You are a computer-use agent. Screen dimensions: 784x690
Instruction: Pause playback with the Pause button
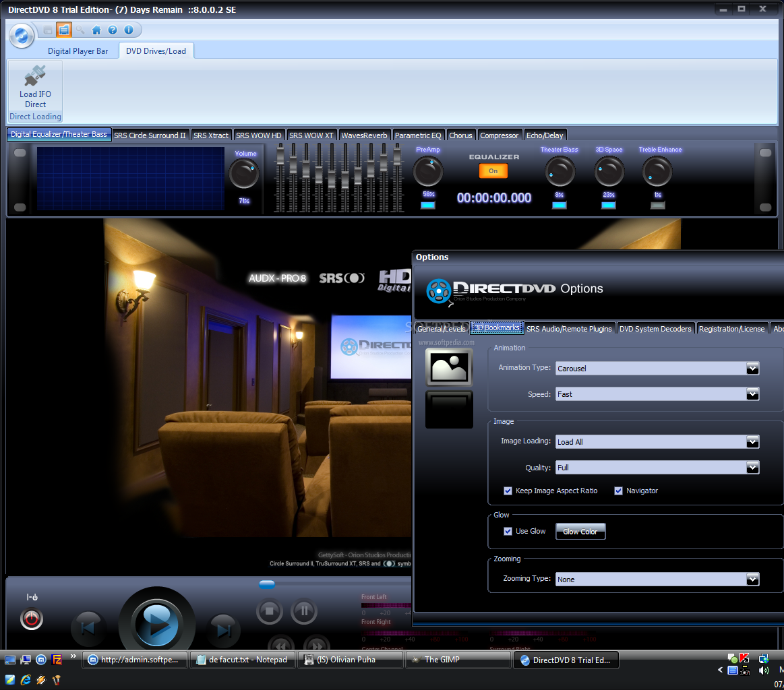pyautogui.click(x=304, y=610)
